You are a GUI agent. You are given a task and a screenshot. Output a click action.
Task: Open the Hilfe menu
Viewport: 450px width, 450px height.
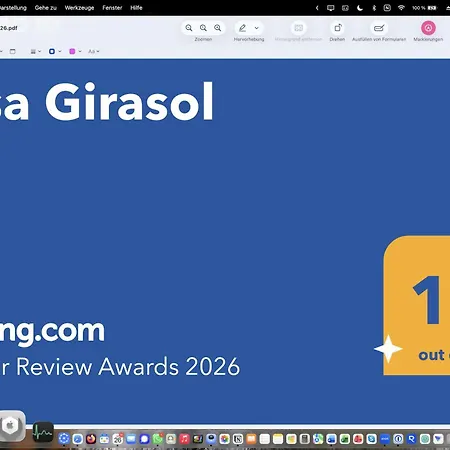(136, 8)
